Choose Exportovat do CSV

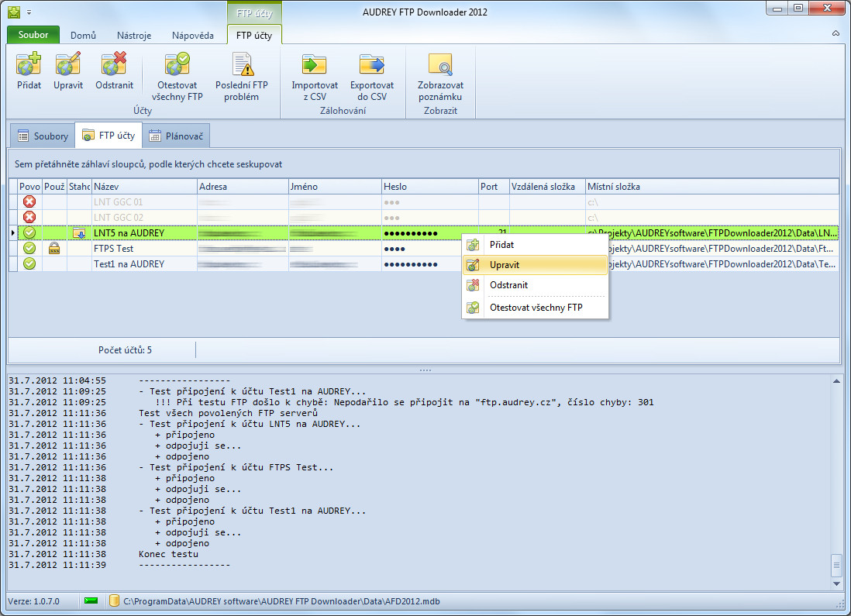tap(372, 77)
